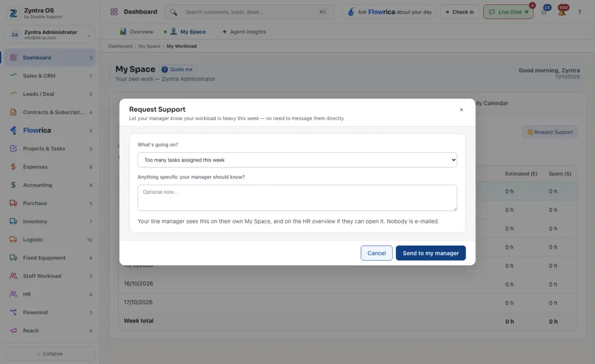
Task: Open the Reach megaphone icon
Action: click(13, 331)
